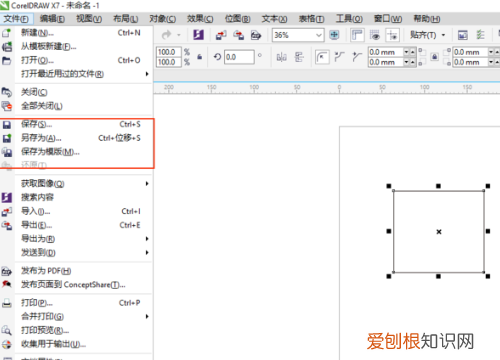Expand Export For (导出为) submenu
This screenshot has width=500, height=360.
pos(76,239)
